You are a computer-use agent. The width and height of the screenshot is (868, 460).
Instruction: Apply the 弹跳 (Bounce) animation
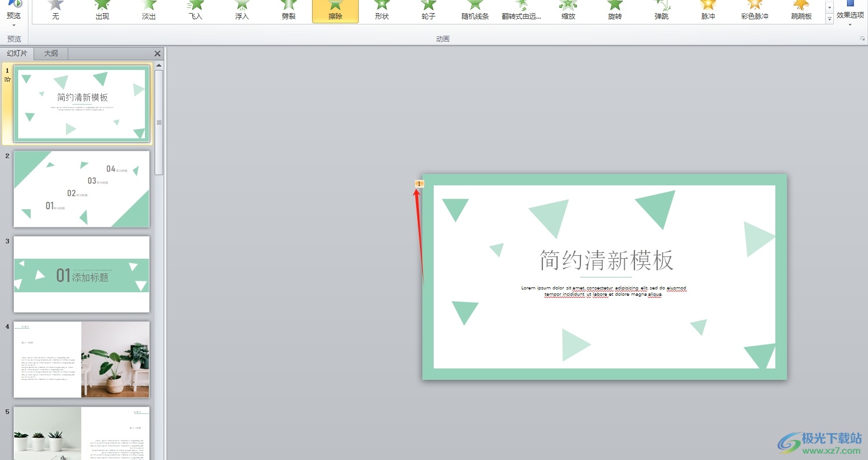point(662,11)
